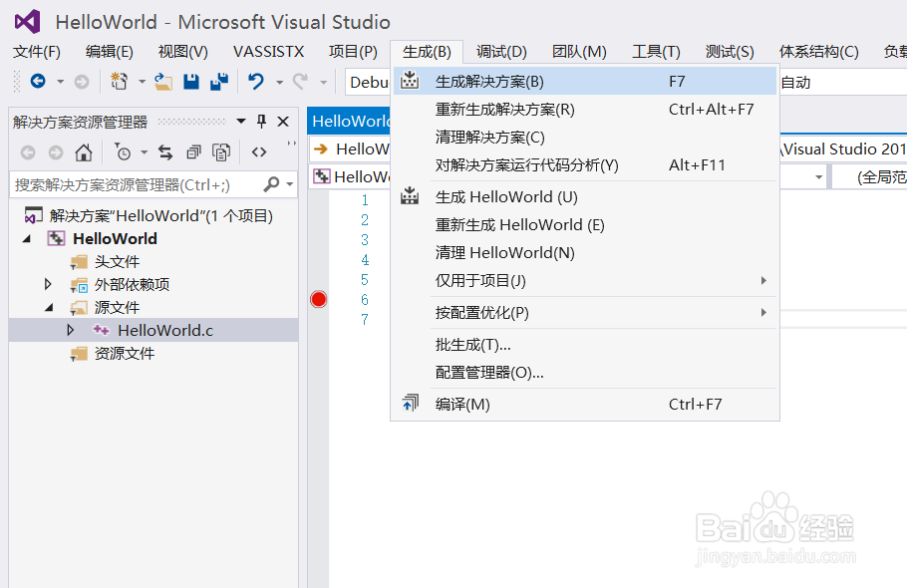Choose 清理解决方案(C)
Screen dimensions: 907x588
586,137
